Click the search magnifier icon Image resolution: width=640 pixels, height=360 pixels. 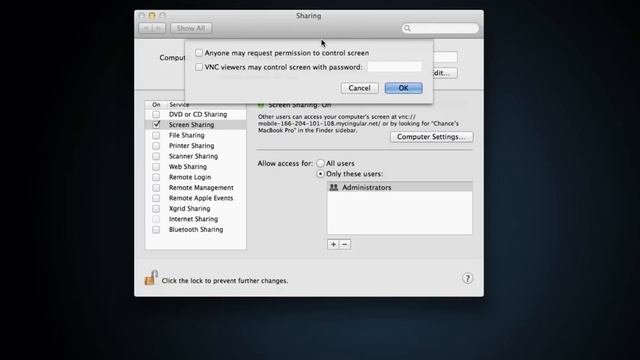[407, 28]
